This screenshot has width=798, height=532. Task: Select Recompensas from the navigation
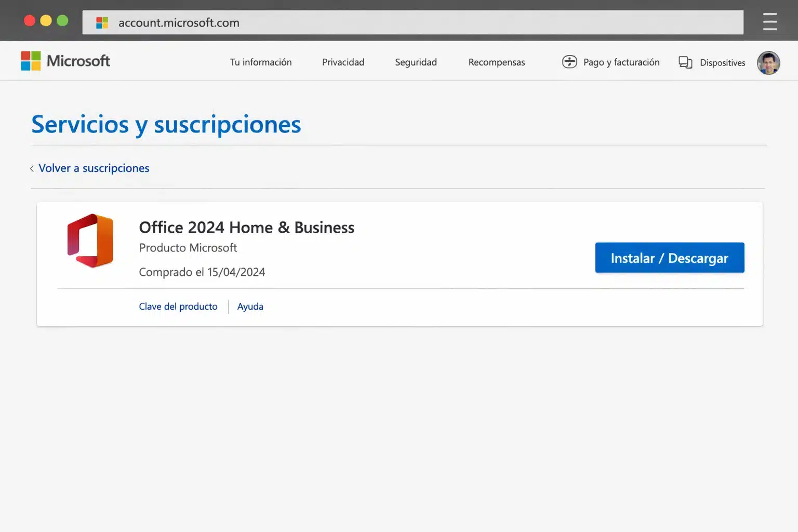(x=496, y=62)
